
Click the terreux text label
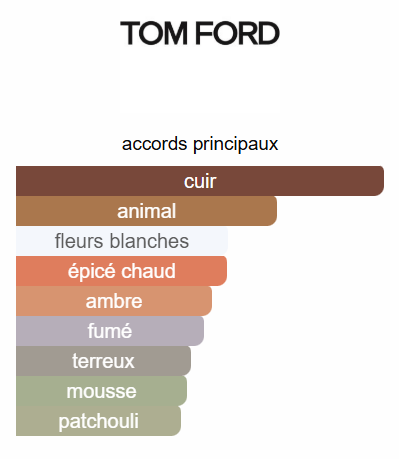point(103,361)
